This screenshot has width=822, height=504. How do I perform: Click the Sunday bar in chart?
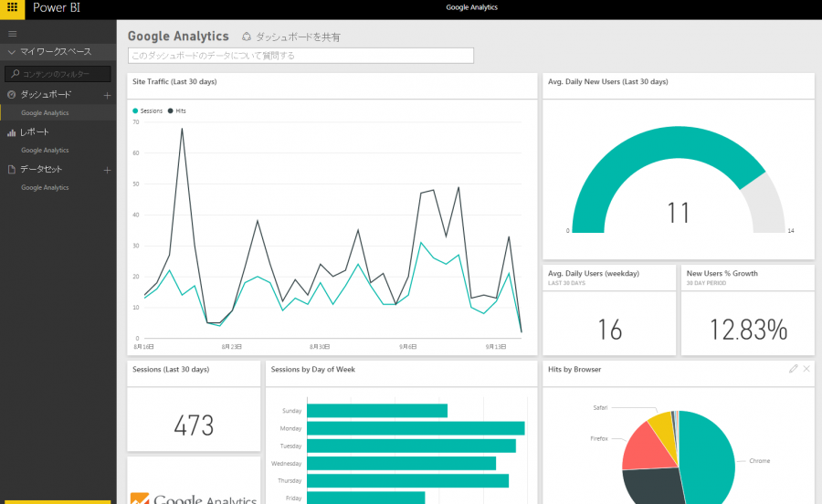(x=377, y=411)
